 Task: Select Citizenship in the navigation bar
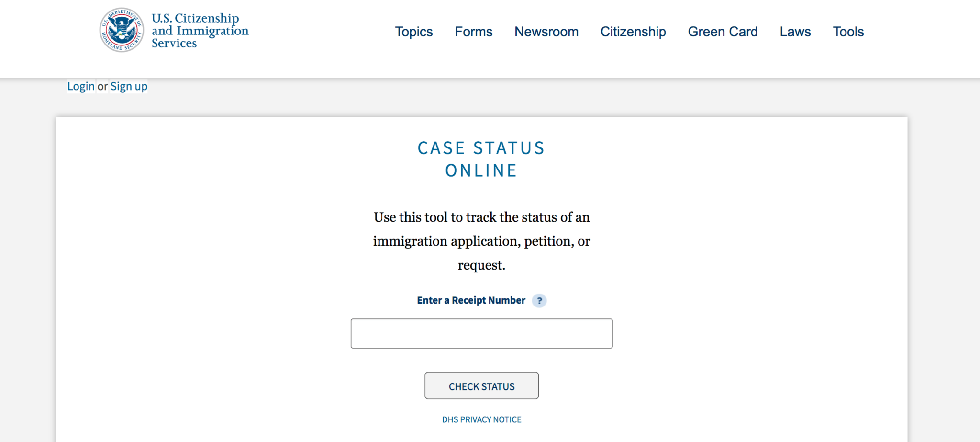point(633,32)
